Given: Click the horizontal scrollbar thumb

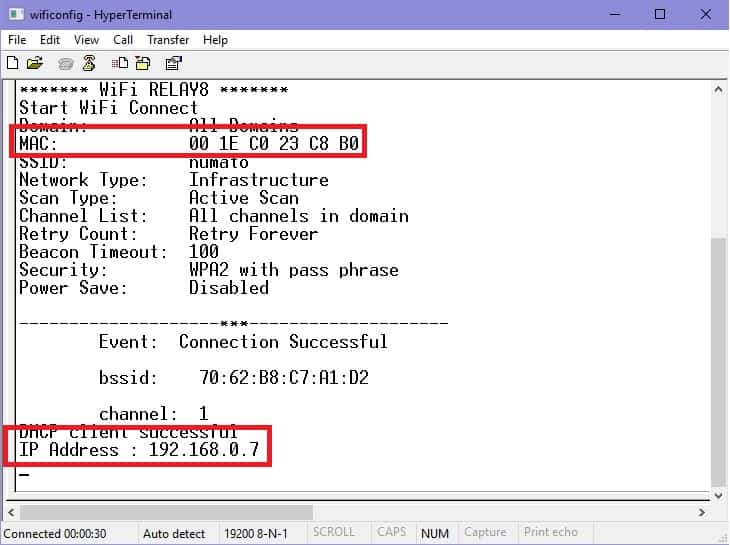Looking at the screenshot, I should 166,512.
